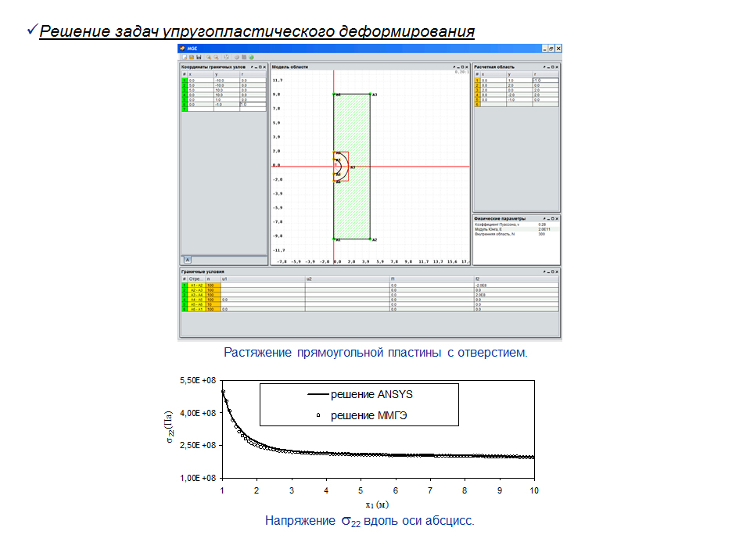Image resolution: width=732 pixels, height=560 pixels.
Task: Zoom in with the green magnifier icon
Action: click(209, 57)
